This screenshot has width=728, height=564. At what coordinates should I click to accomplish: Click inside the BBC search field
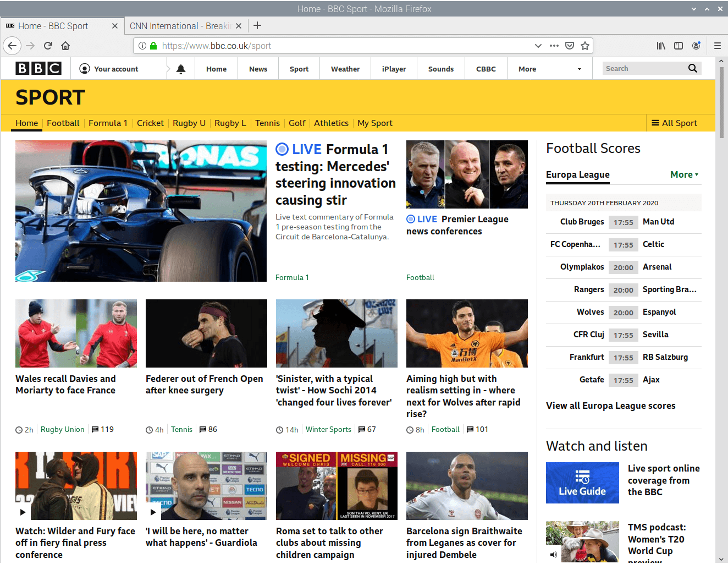pyautogui.click(x=644, y=68)
